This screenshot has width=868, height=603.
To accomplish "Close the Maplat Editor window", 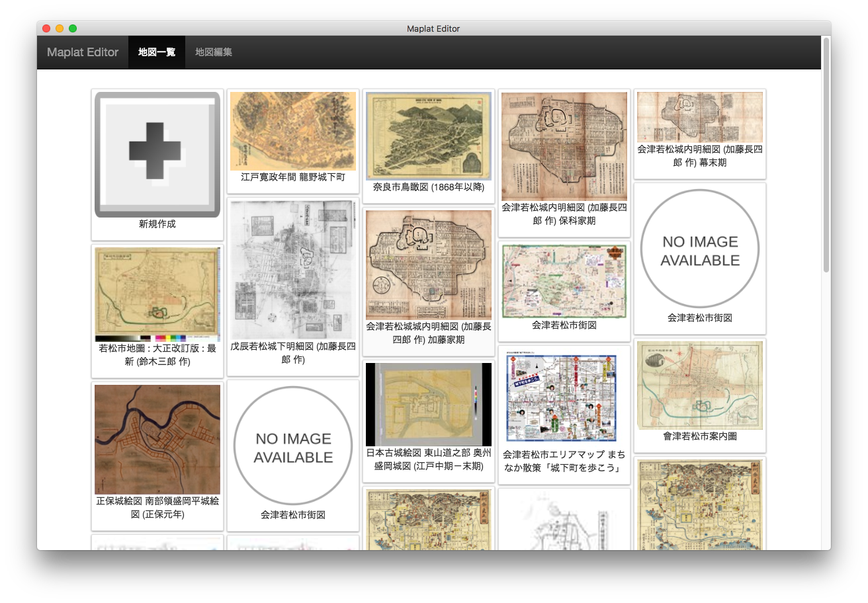I will [x=46, y=28].
